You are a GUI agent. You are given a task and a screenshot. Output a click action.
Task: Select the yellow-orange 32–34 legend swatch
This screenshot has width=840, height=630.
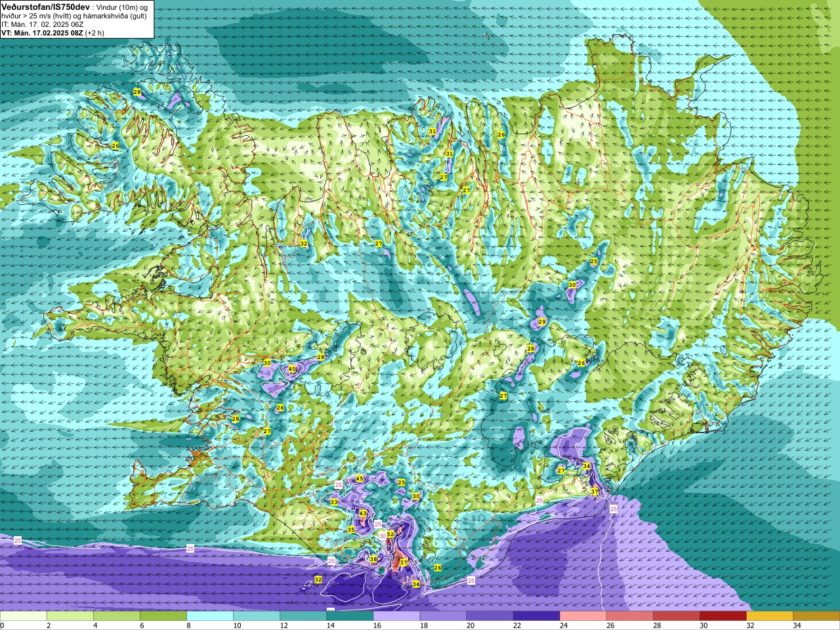point(769,616)
